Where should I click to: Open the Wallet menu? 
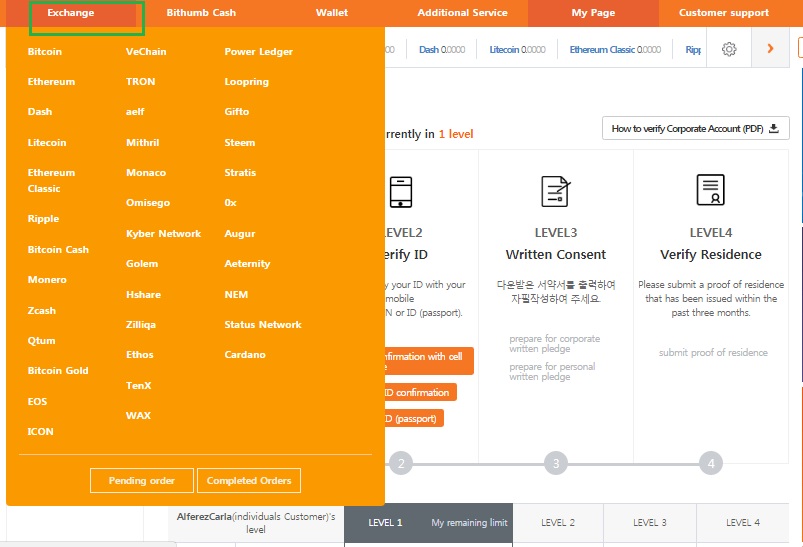[332, 13]
